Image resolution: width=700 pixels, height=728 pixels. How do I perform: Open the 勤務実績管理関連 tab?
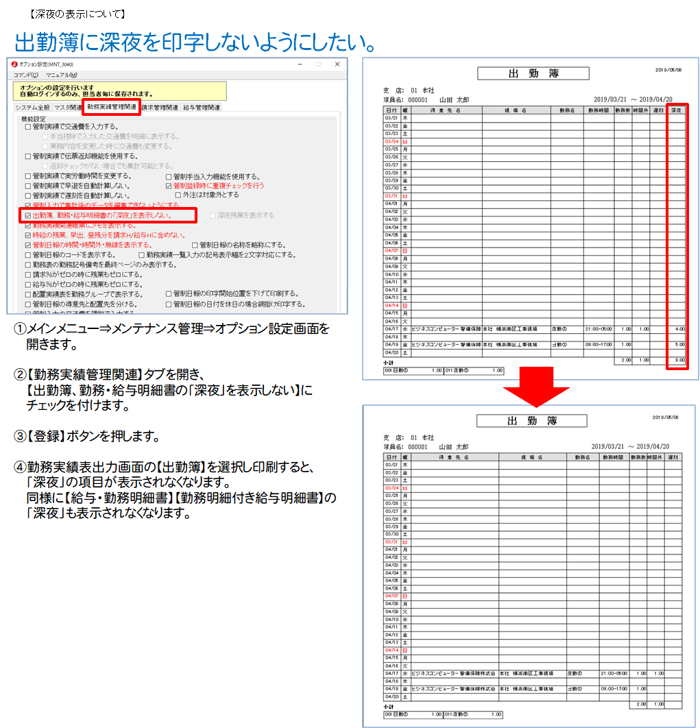coord(111,107)
